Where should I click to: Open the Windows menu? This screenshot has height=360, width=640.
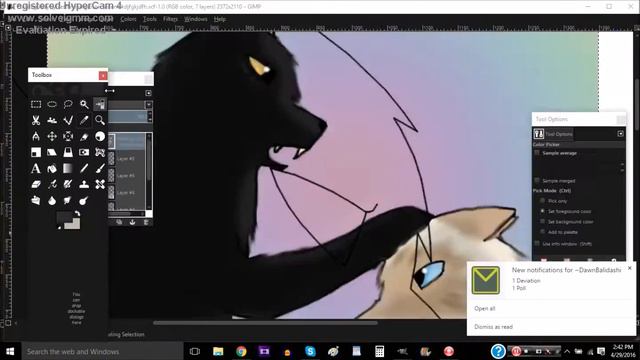pyautogui.click(x=196, y=19)
